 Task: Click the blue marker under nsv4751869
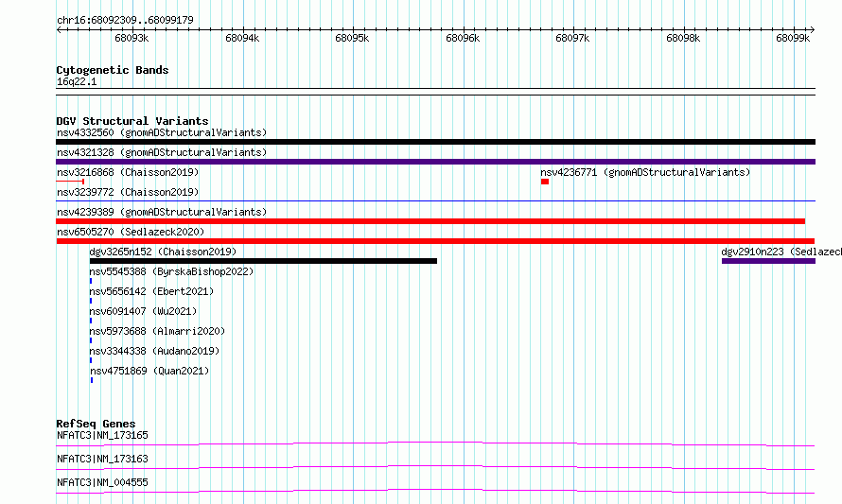[x=92, y=380]
